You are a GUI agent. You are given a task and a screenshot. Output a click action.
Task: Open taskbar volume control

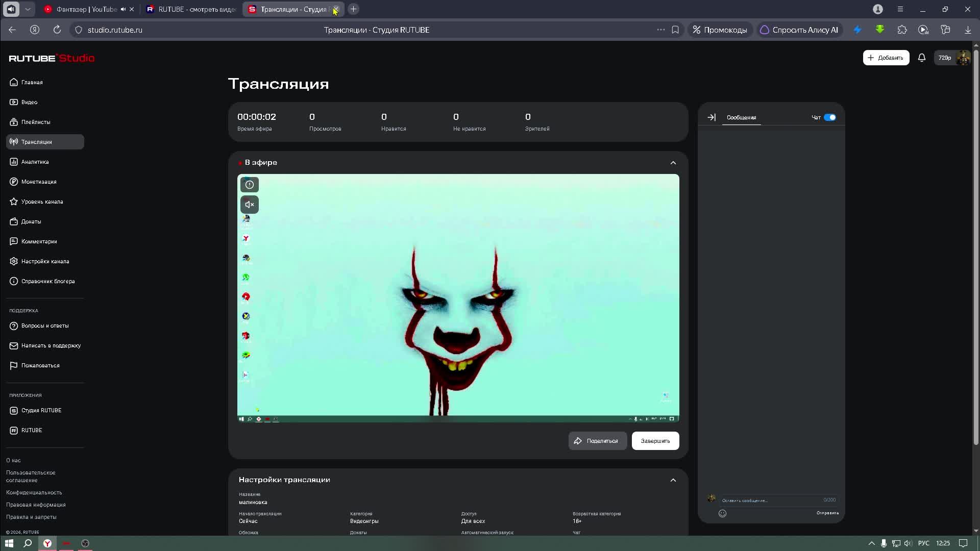point(908,543)
